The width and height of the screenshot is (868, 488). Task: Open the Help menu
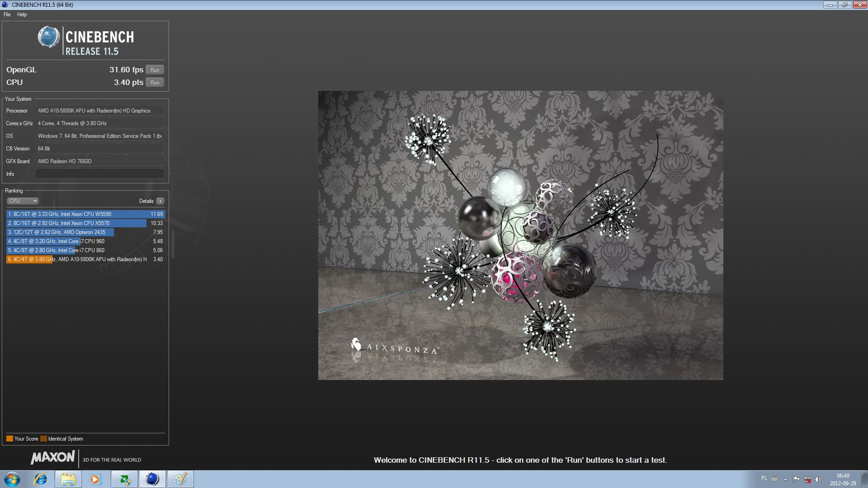click(x=22, y=14)
